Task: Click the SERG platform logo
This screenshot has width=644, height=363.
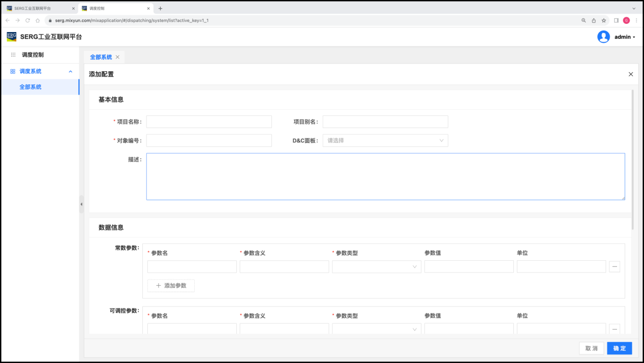Action: (11, 37)
